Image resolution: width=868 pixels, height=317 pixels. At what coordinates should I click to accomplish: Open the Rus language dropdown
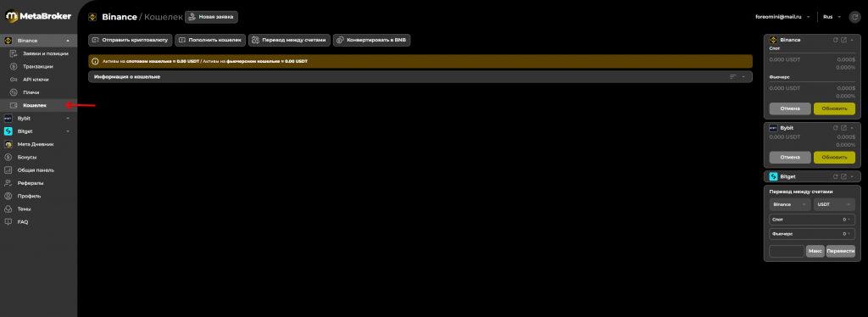(x=832, y=17)
